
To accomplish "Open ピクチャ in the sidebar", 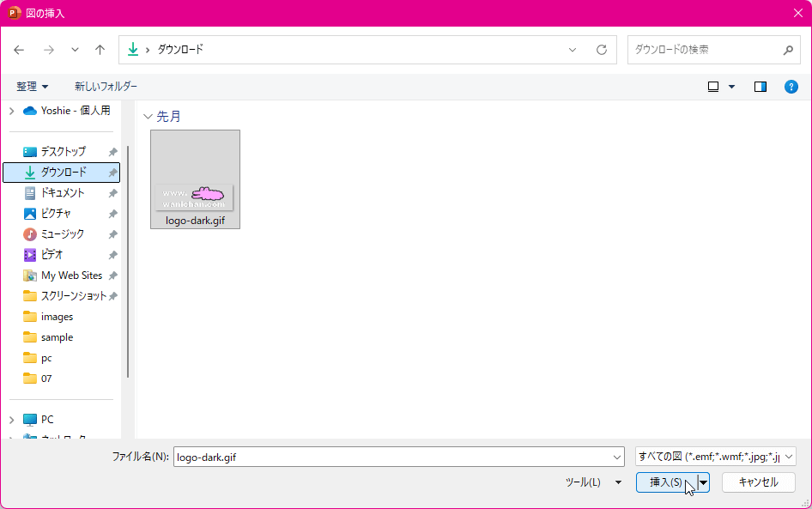I will click(x=56, y=214).
